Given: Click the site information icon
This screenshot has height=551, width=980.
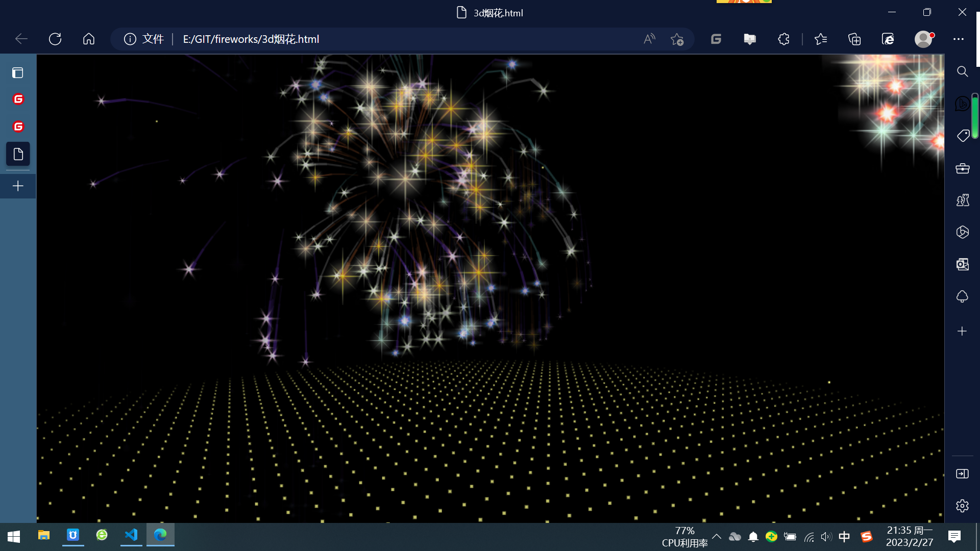Looking at the screenshot, I should tap(130, 39).
